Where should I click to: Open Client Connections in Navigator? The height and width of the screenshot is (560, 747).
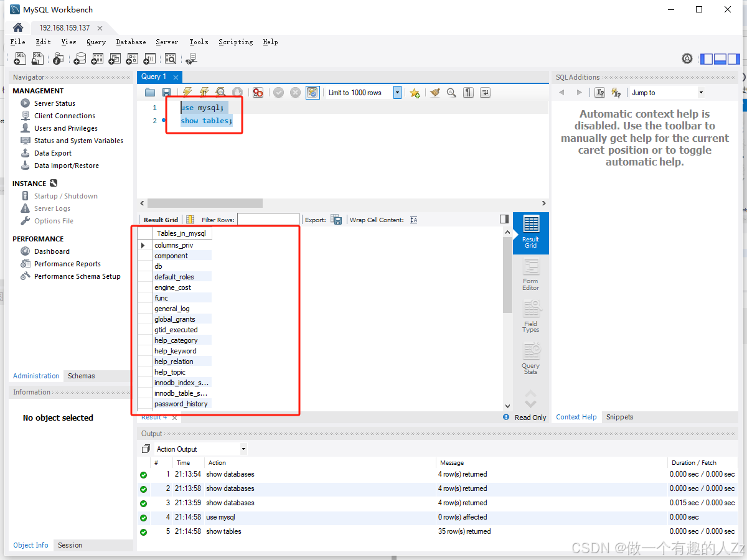(x=65, y=116)
